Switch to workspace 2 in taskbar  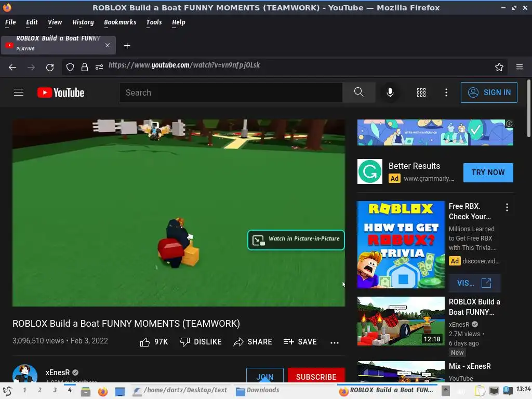(39, 390)
